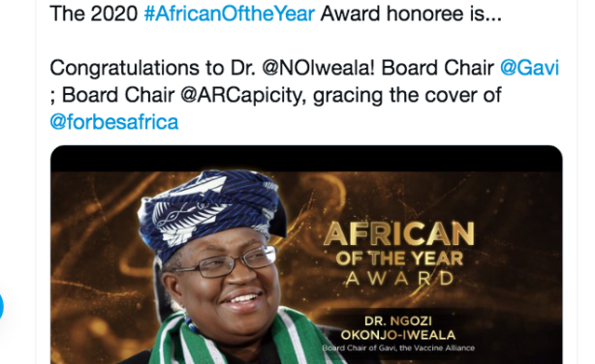Click the gracing the cover of text
The width and height of the screenshot is (595, 364).
click(407, 95)
